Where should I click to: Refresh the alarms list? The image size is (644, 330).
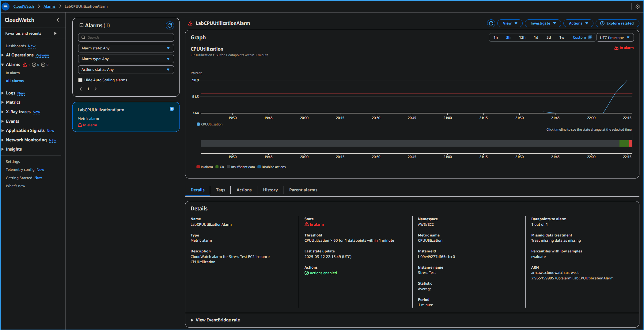(x=170, y=25)
